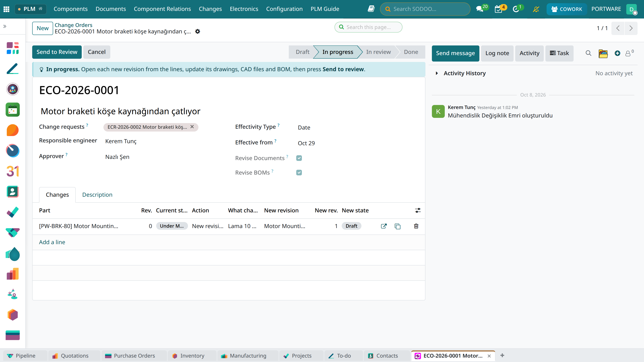
Task: Expand the left sidebar with double chevron
Action: pos(5,26)
